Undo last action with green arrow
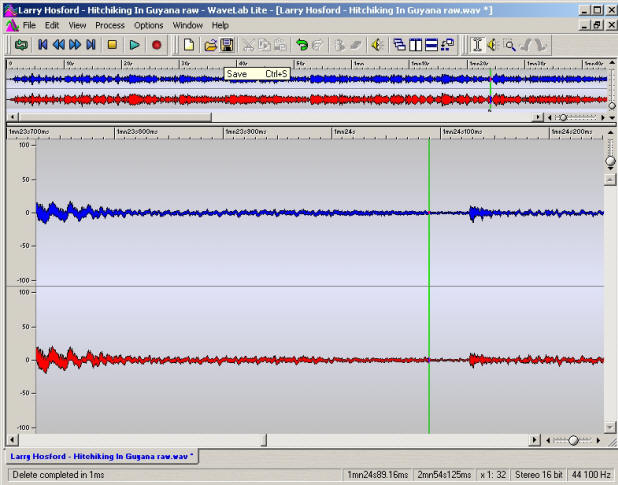 (302, 45)
